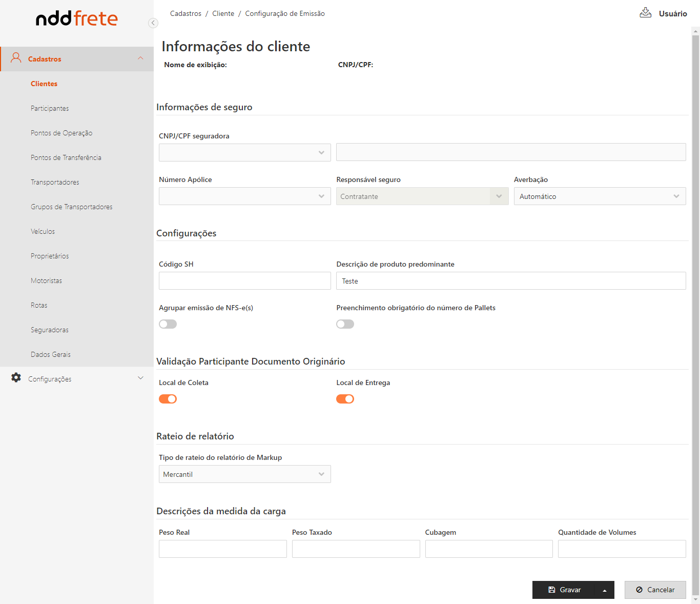This screenshot has width=700, height=604.
Task: Click the download inbox icon beside Usuário
Action: click(645, 13)
